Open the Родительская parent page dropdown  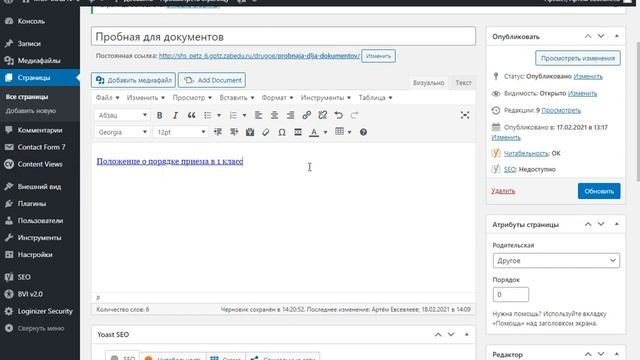(x=556, y=260)
